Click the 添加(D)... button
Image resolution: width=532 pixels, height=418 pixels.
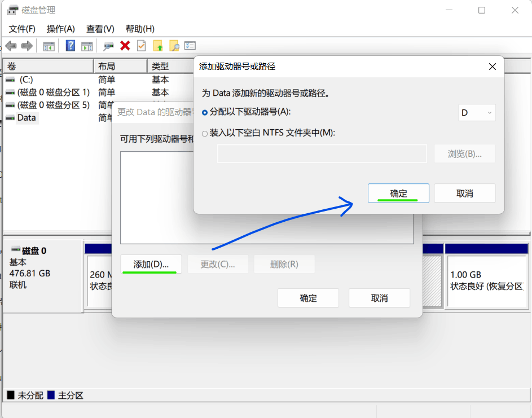(x=151, y=265)
